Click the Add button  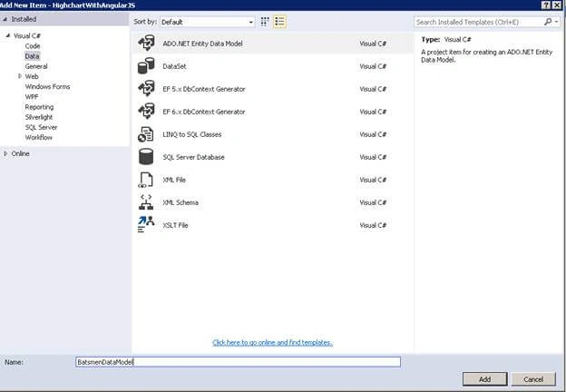484,379
